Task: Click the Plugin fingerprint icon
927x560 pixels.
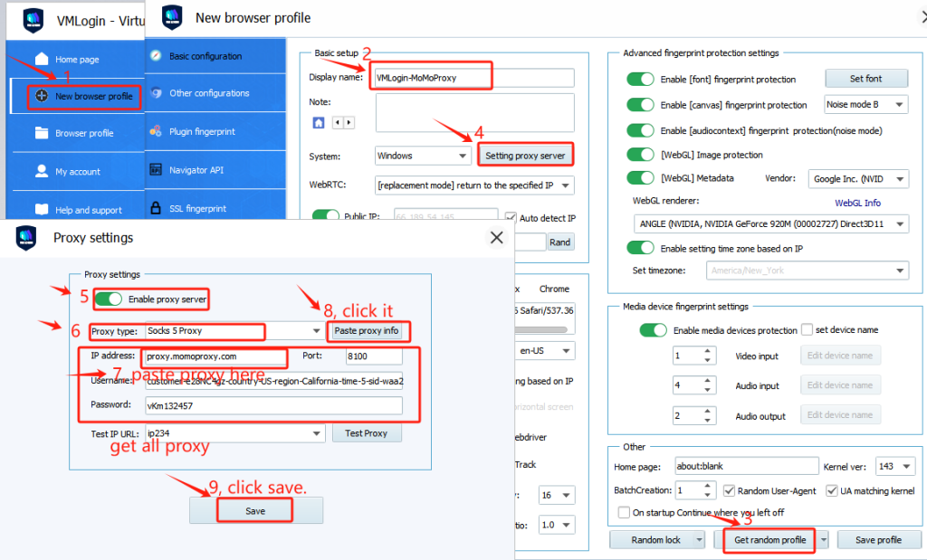Action: (156, 131)
